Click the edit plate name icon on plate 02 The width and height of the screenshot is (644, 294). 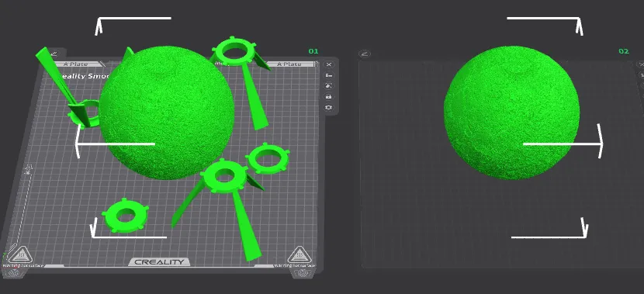[365, 54]
